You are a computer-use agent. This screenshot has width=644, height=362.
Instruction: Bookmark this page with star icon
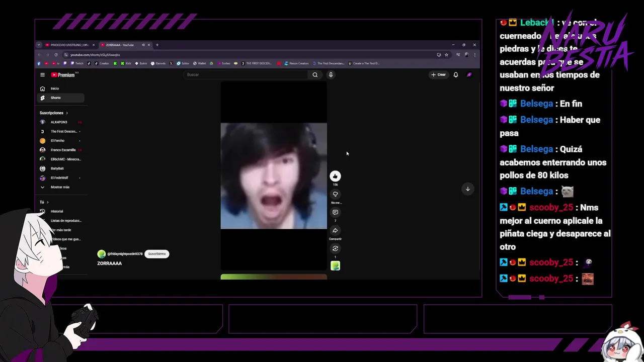click(446, 55)
